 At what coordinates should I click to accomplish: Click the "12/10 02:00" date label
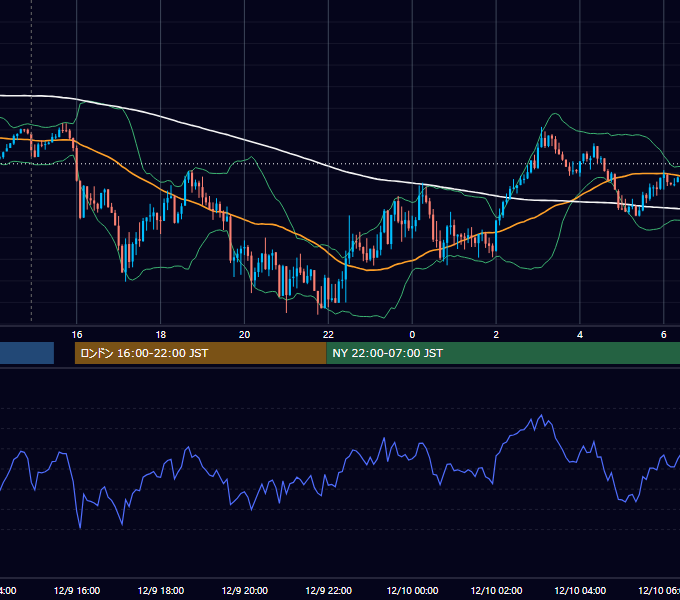point(497,590)
